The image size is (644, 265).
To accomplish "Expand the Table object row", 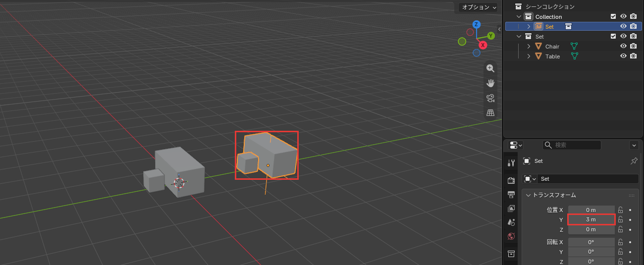I will [x=529, y=56].
